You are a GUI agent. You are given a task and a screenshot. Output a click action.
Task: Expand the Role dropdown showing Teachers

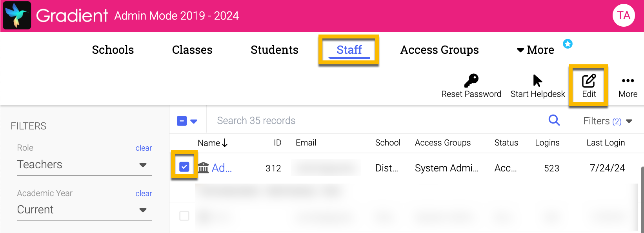84,165
